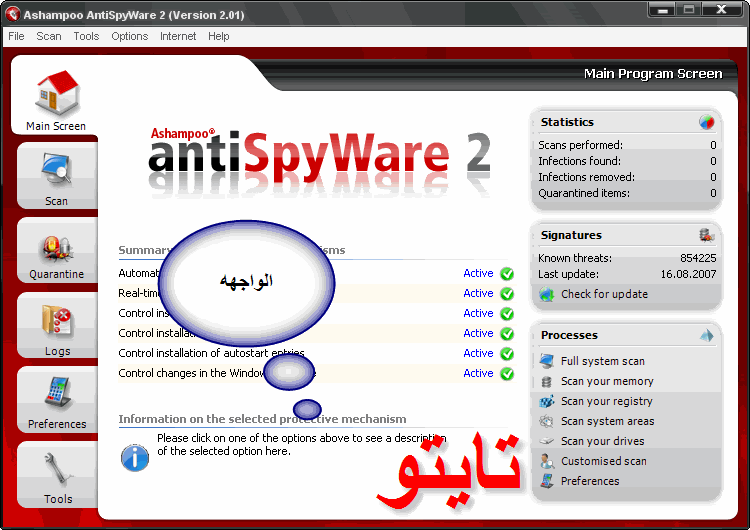Click the Customised scan person icon

[x=547, y=461]
